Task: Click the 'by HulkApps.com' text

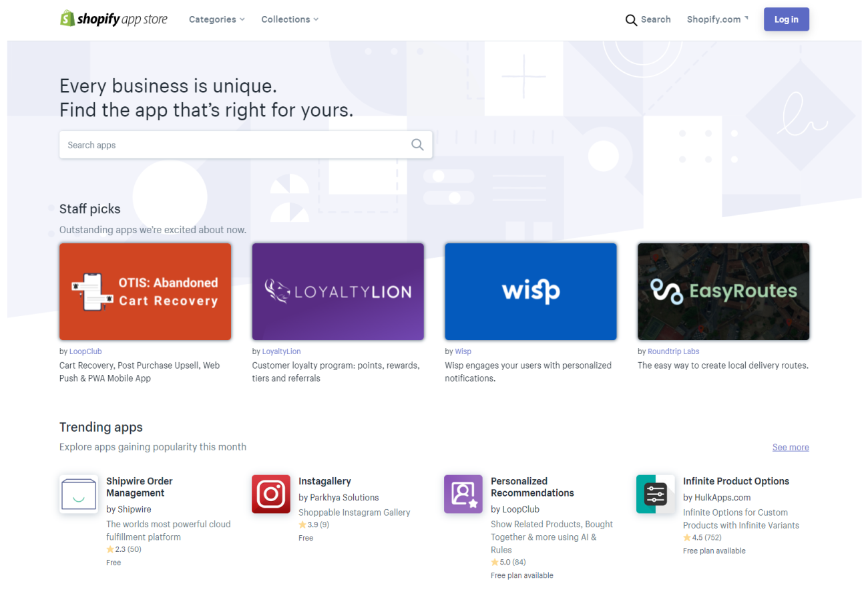Action: click(x=717, y=497)
